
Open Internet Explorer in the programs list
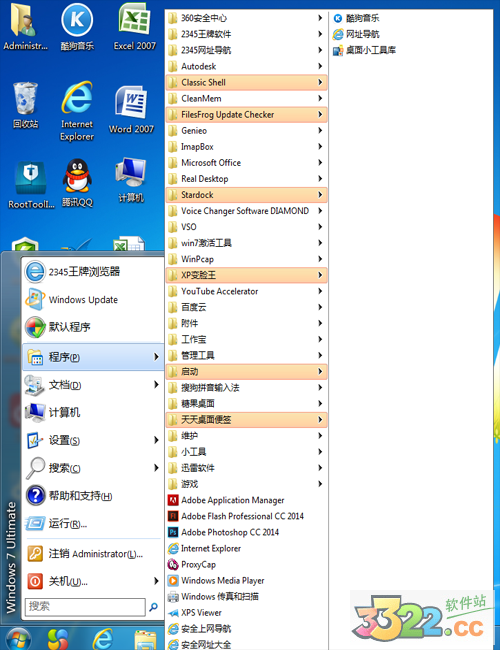pyautogui.click(x=247, y=548)
